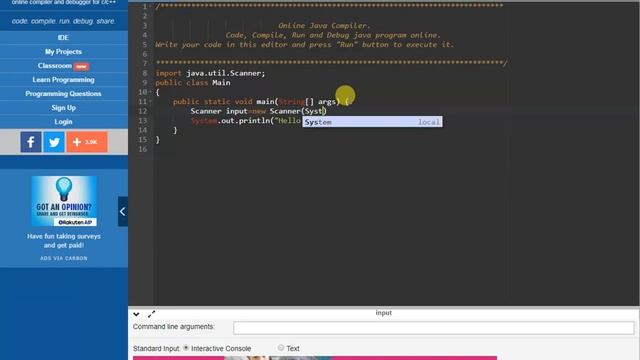The width and height of the screenshot is (640, 360).
Task: Click the Login link
Action: 63,122
